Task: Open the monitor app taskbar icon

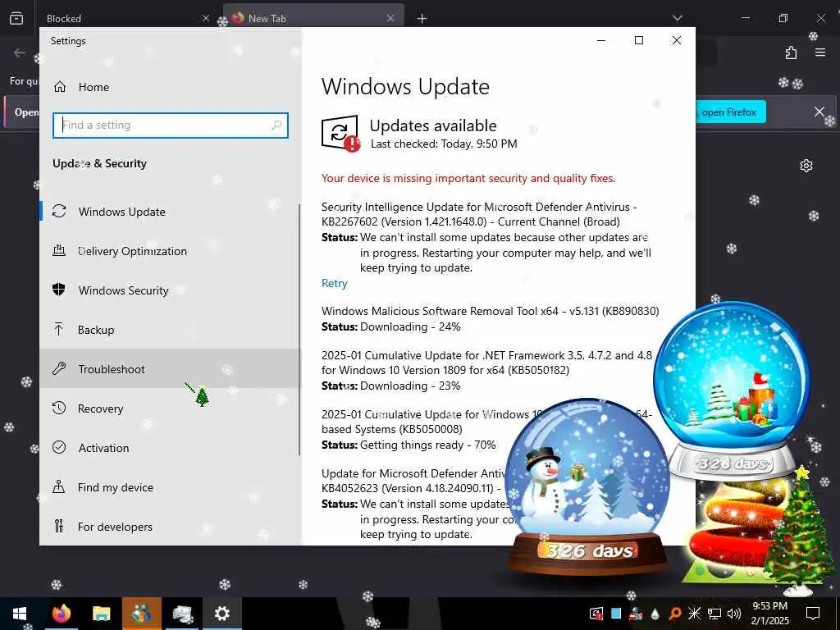Action: click(x=182, y=614)
